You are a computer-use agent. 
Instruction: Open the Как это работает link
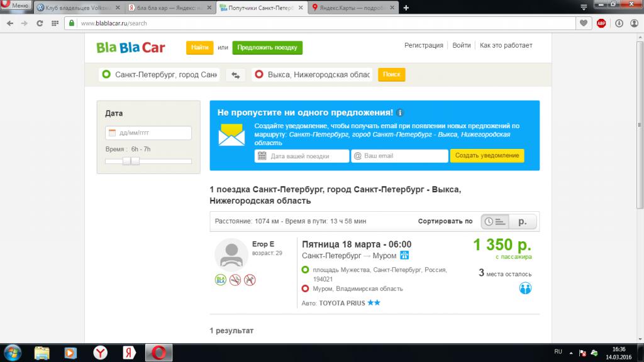pos(506,45)
